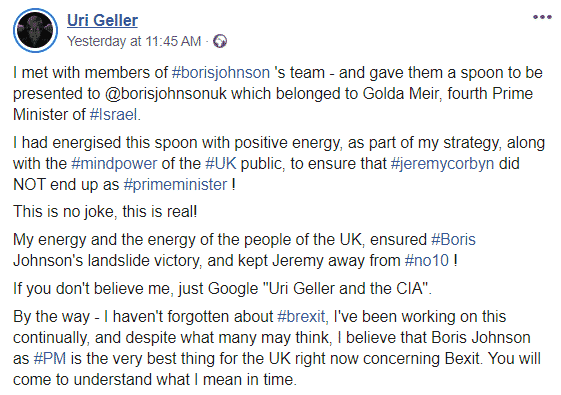Click the @borisjohnsonuk mention text

click(x=166, y=94)
